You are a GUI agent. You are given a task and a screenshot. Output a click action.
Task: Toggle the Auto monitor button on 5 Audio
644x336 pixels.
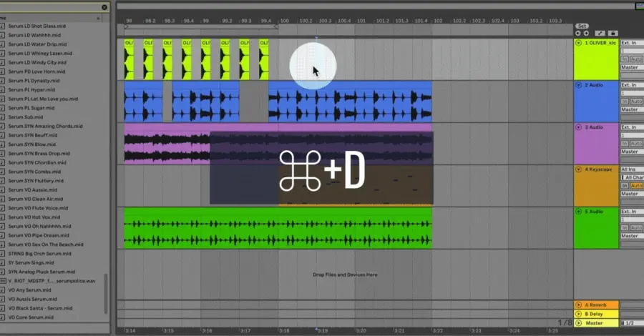pos(636,227)
